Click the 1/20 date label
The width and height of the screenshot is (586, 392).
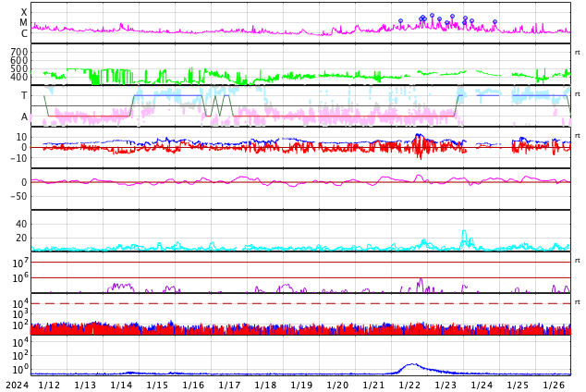(337, 385)
